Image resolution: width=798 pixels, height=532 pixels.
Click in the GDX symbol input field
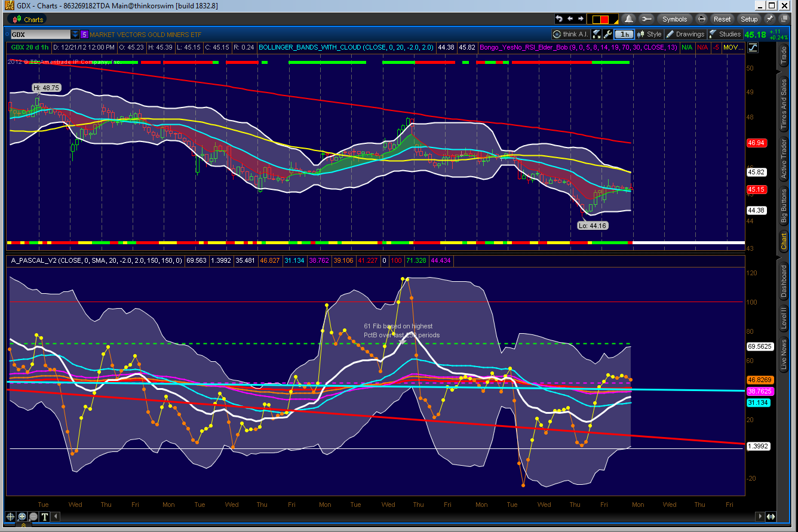pyautogui.click(x=41, y=35)
